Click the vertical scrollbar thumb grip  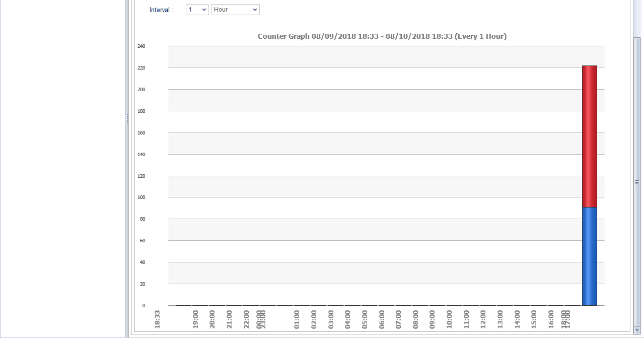pos(637,182)
